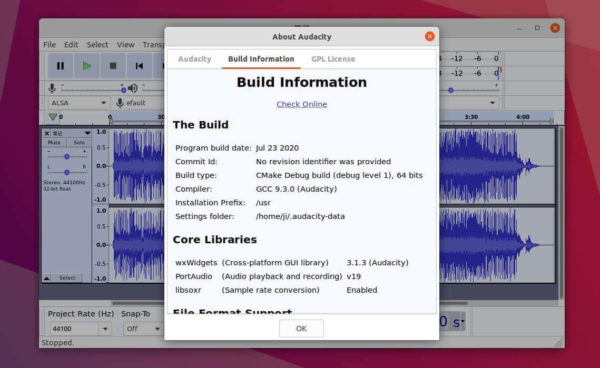
Task: Click the Stop button in transport toolbar
Action: pyautogui.click(x=113, y=66)
